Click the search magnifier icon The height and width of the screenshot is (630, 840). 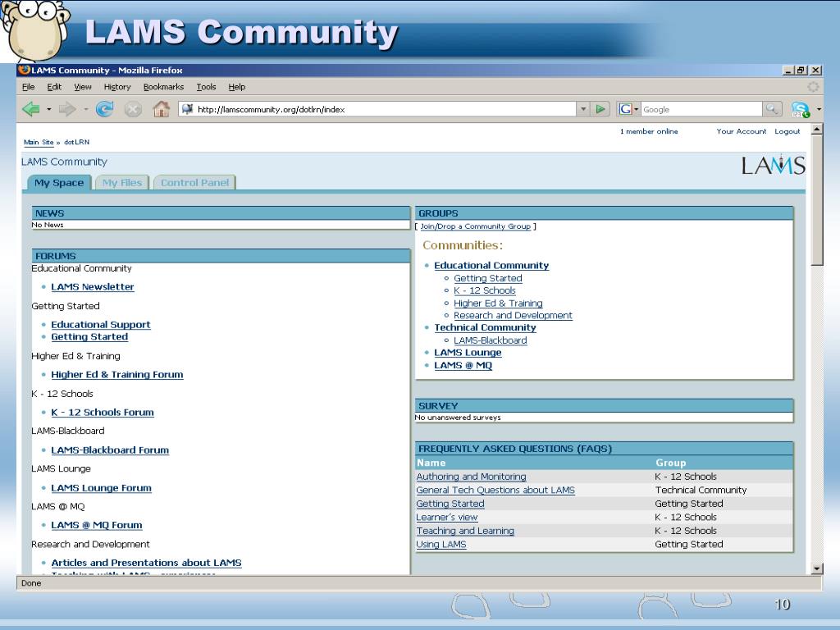tap(772, 109)
